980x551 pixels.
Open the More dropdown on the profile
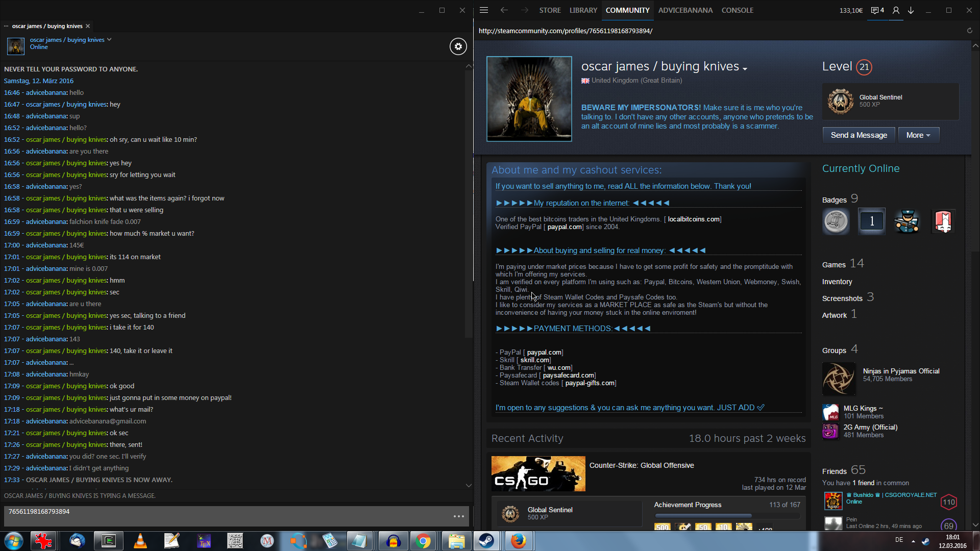coord(918,135)
